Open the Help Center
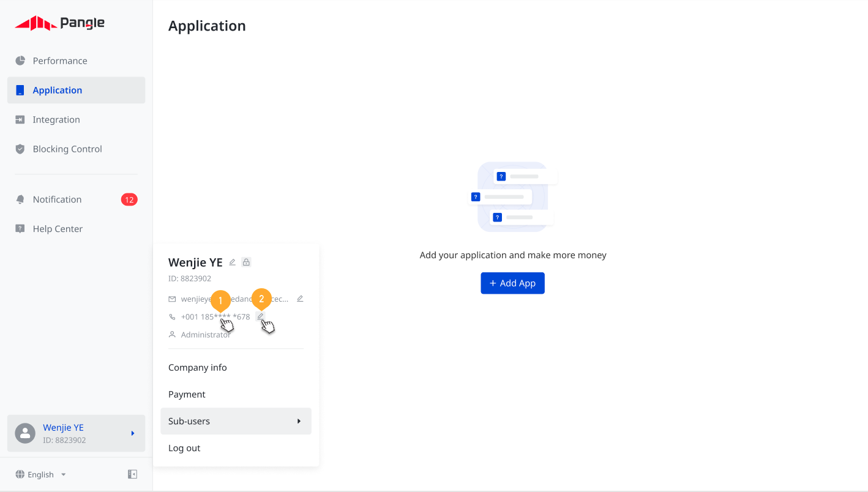This screenshot has height=492, width=868. (76, 229)
